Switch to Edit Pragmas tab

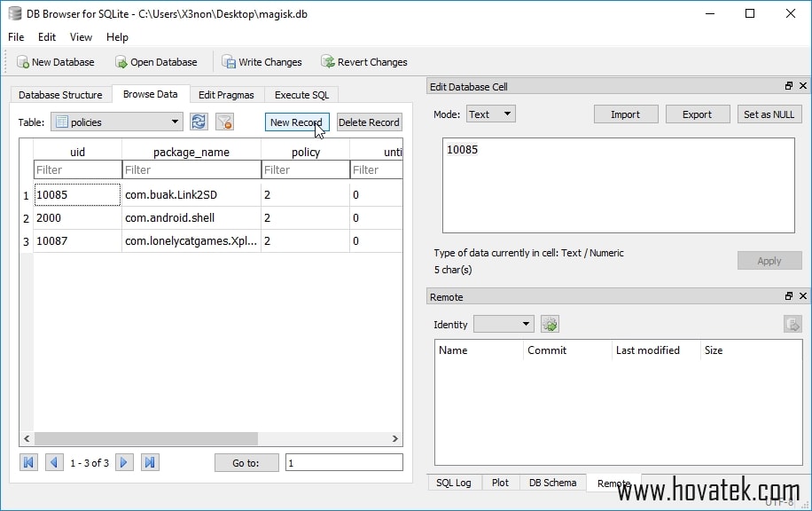226,95
